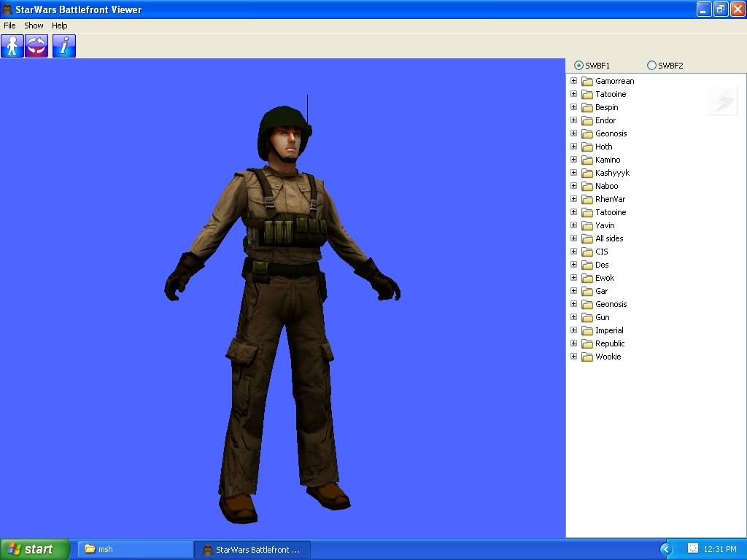Click the folder icon beside Naboo

[587, 186]
